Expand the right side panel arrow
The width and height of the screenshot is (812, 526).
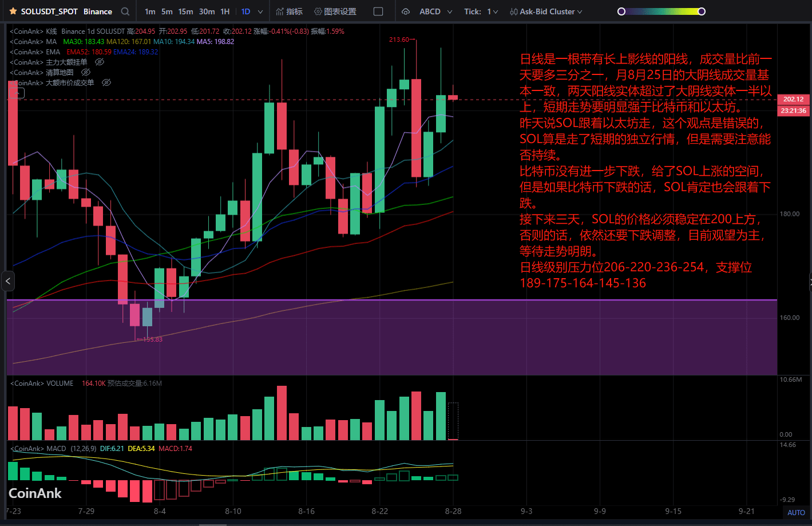point(810,281)
